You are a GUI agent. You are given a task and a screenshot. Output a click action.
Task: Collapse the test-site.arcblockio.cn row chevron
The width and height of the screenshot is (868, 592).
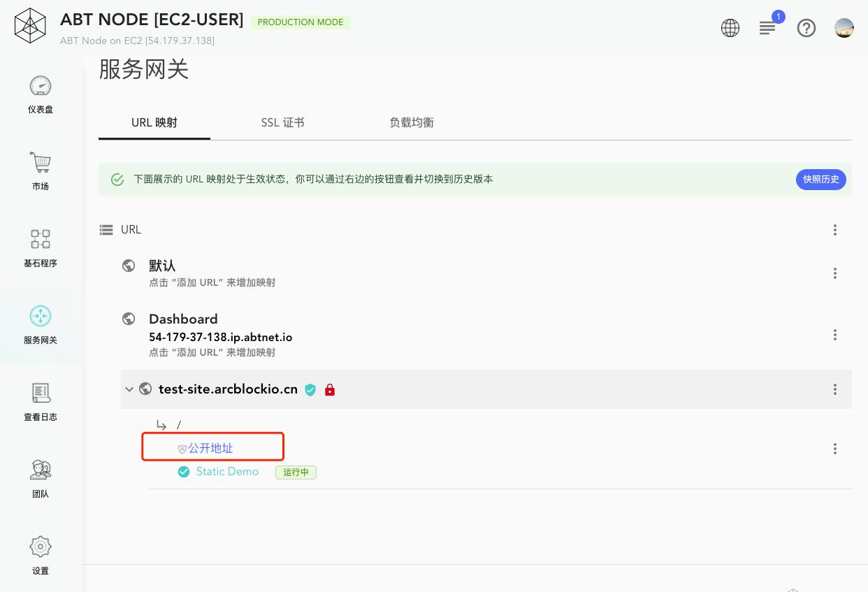pyautogui.click(x=129, y=389)
